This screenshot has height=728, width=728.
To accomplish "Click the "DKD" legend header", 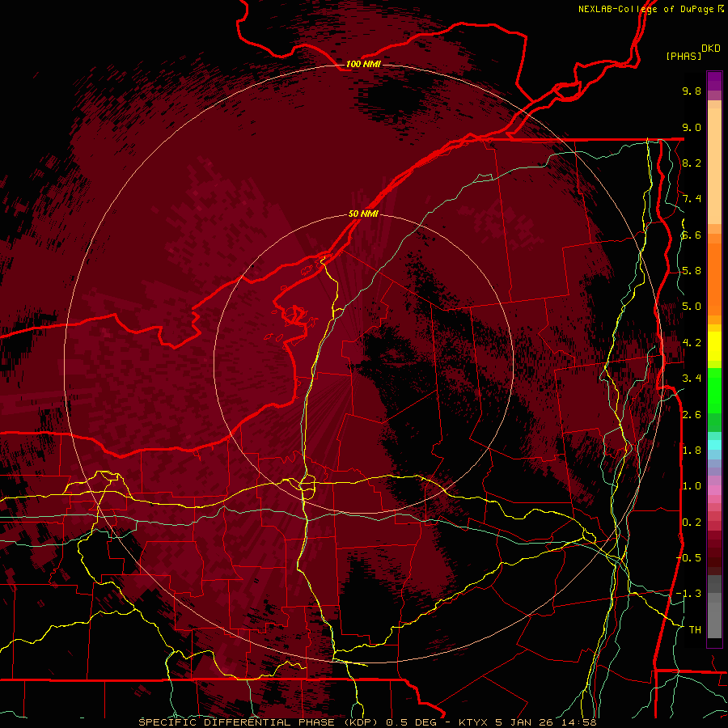I will (x=711, y=49).
